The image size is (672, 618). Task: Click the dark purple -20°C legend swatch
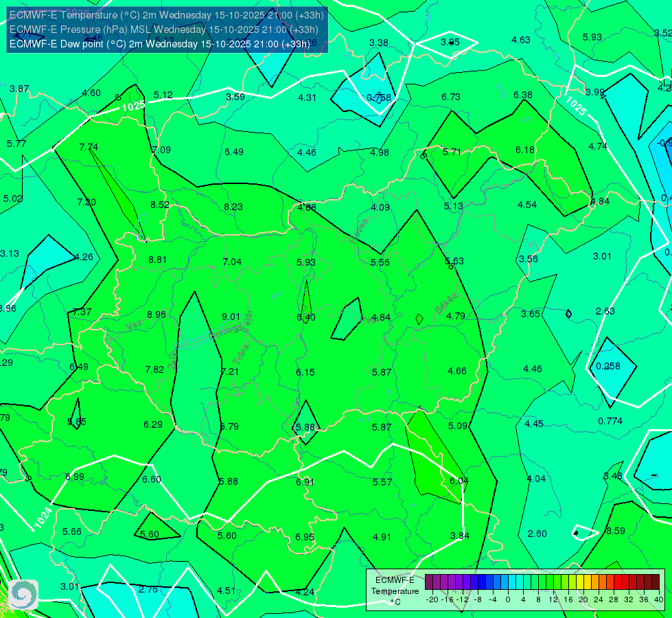click(429, 582)
